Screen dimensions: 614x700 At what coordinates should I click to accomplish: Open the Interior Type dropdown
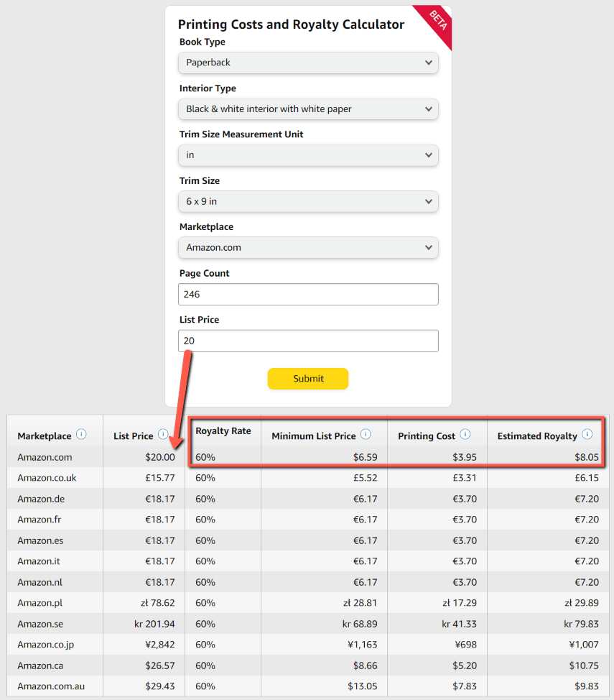point(308,109)
